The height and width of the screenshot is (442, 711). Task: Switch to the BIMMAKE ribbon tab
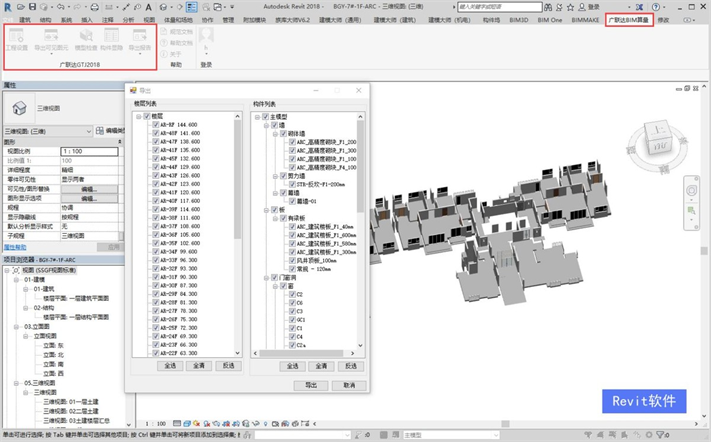(585, 20)
